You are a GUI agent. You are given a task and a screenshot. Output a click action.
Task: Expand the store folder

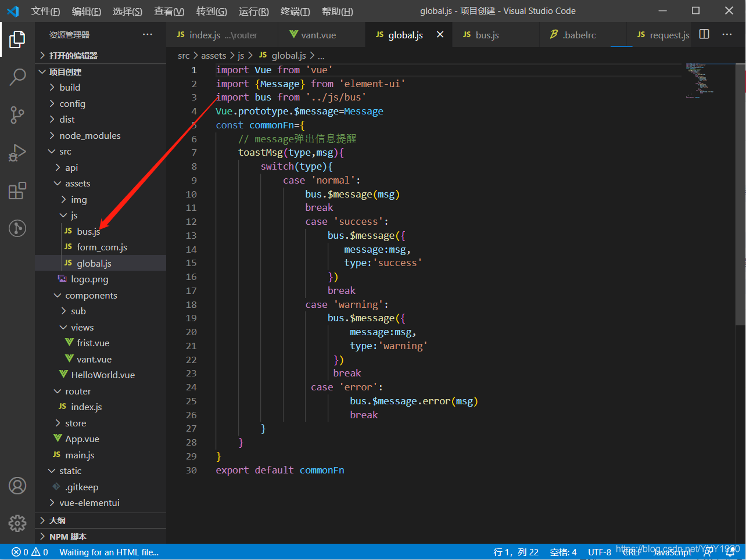tap(101, 423)
